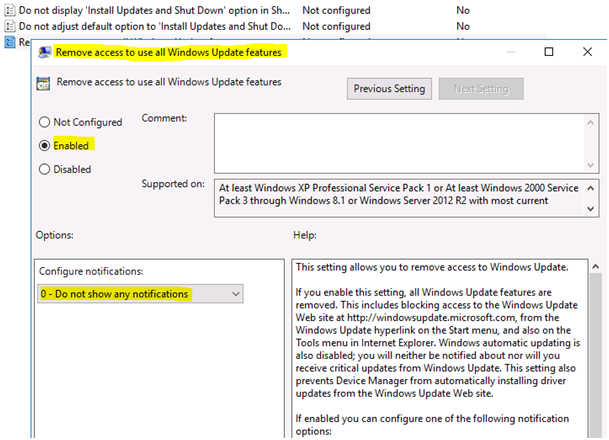The image size is (609, 440).
Task: Click the 'Options:' label
Action: click(54, 235)
